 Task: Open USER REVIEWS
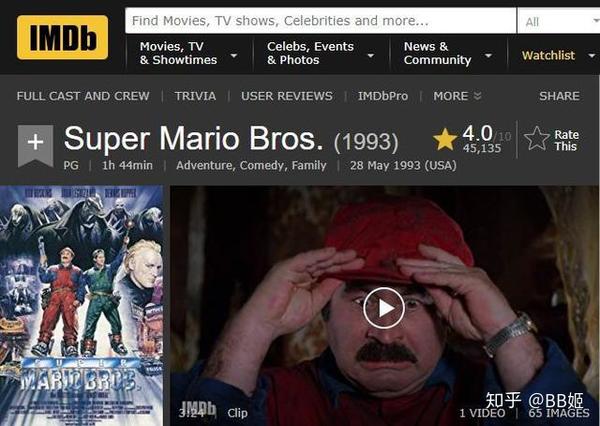287,96
